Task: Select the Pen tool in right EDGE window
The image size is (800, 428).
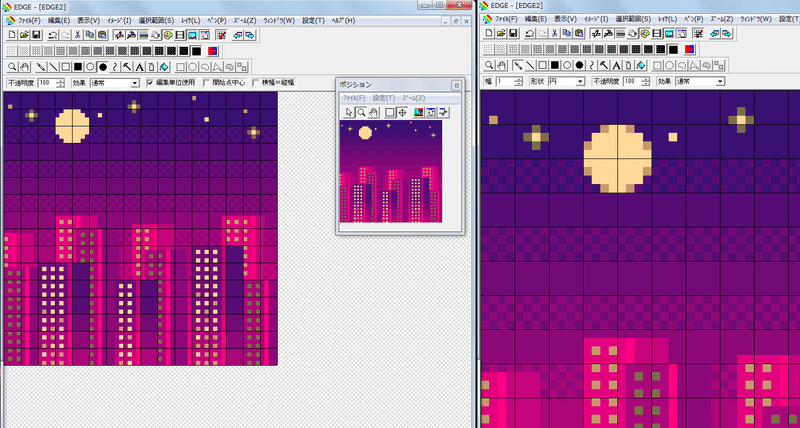Action: (x=518, y=66)
